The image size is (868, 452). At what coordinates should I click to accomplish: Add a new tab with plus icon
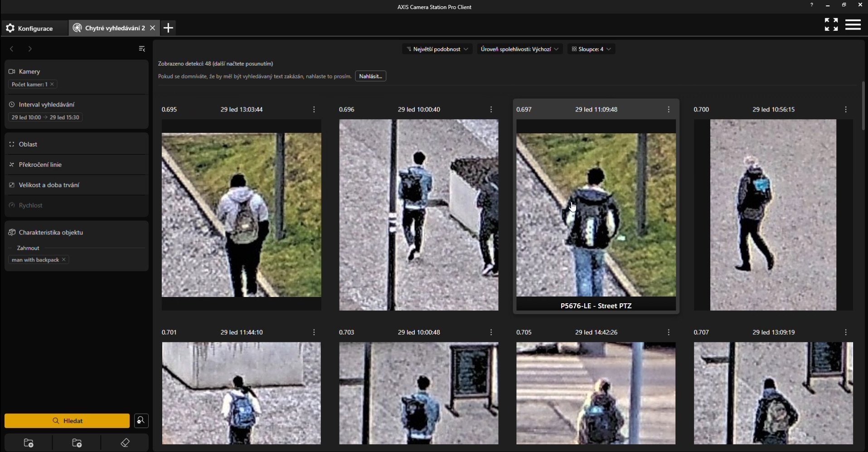click(168, 28)
